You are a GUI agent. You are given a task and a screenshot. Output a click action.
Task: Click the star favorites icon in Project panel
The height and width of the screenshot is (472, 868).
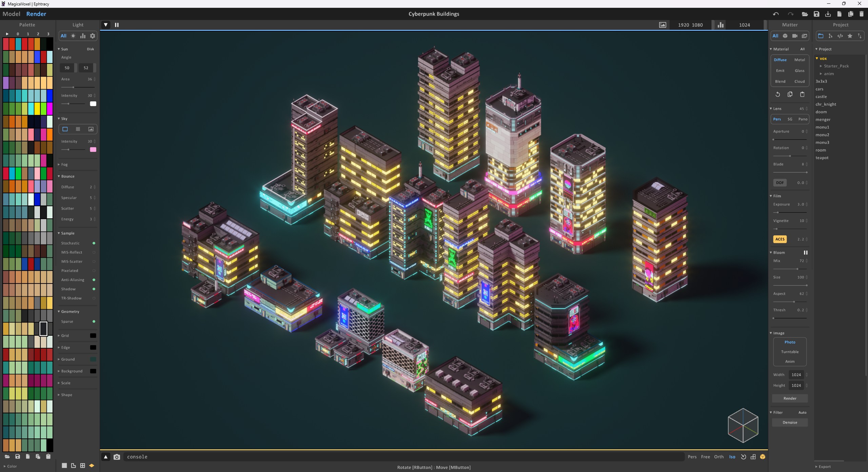coord(850,36)
